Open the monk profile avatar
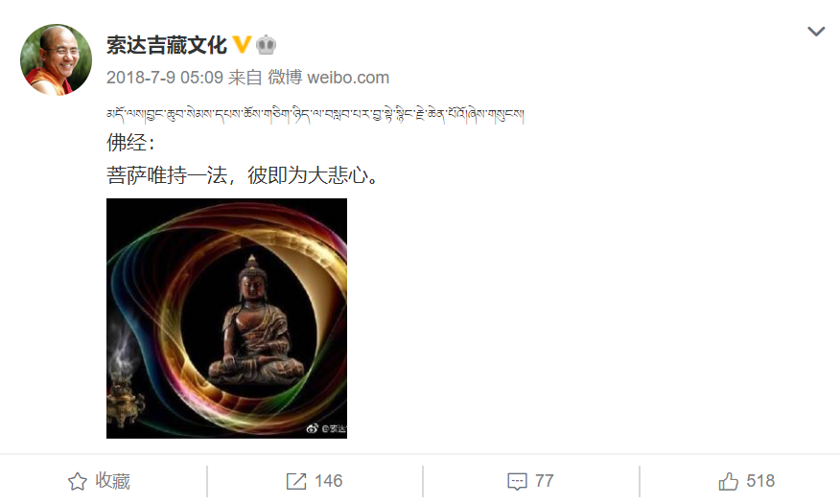 (56, 59)
